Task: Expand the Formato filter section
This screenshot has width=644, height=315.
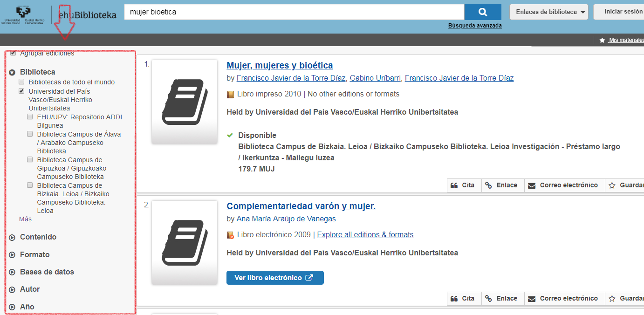Action: [x=13, y=255]
